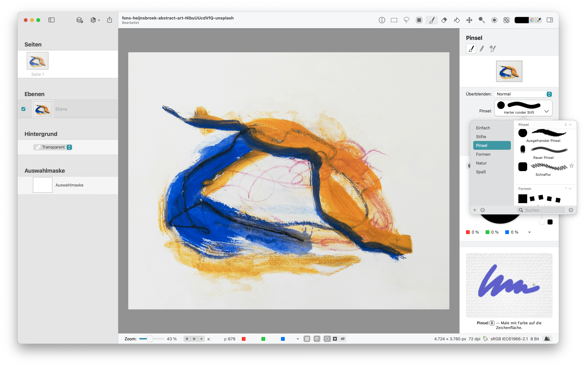588x367 pixels.
Task: Toggle the mask view icon in status bar
Action: click(x=335, y=339)
